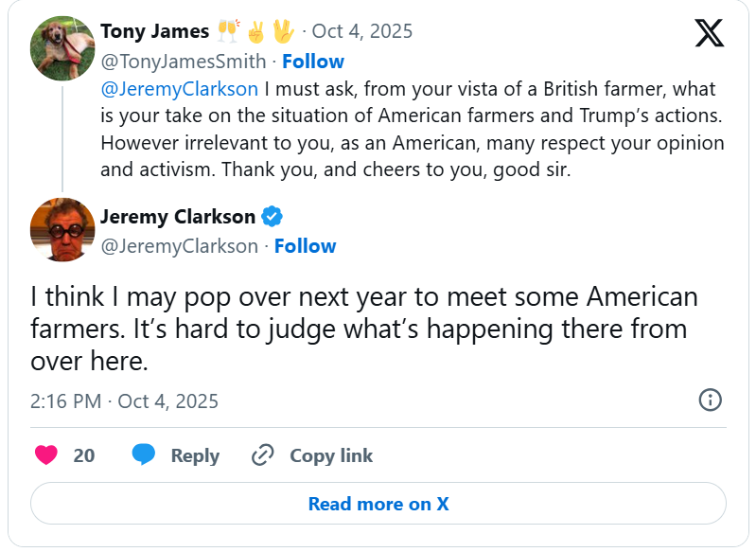Click the Copy link label

(x=331, y=455)
